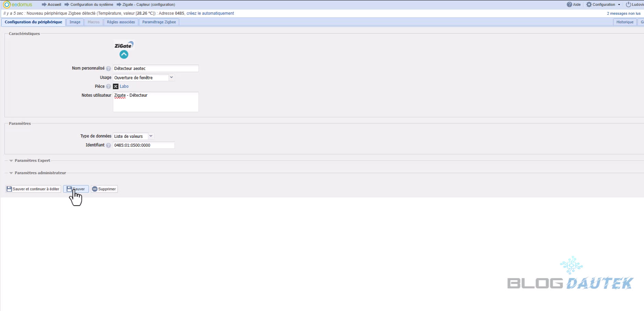The width and height of the screenshot is (644, 311).
Task: Open the Type de données dropdown
Action: (x=151, y=136)
